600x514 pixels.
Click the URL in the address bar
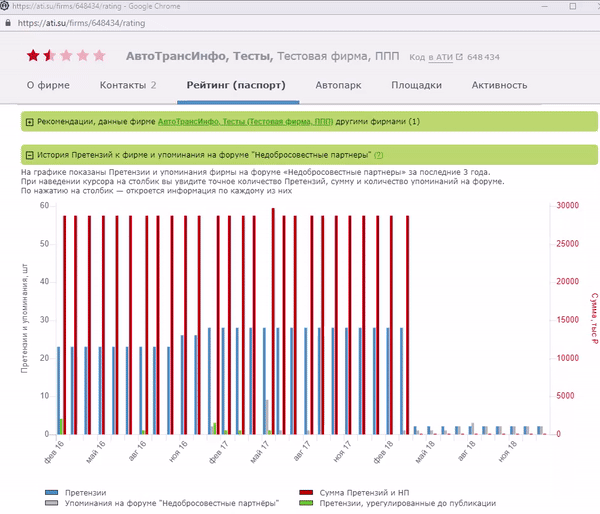click(80, 23)
